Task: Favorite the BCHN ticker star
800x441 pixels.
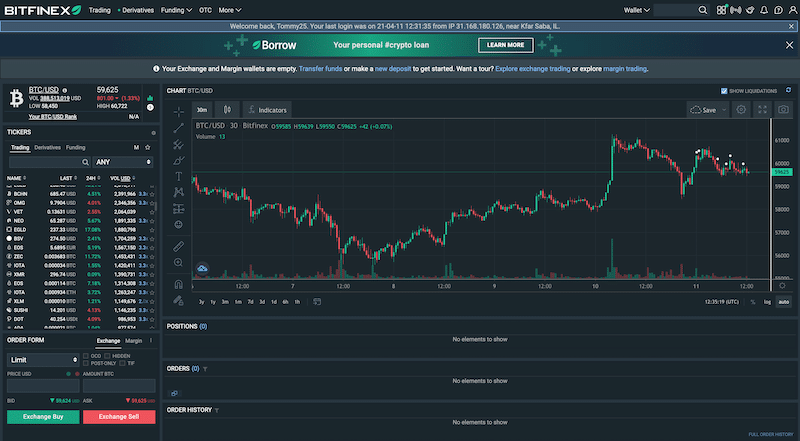Action: 152,194
